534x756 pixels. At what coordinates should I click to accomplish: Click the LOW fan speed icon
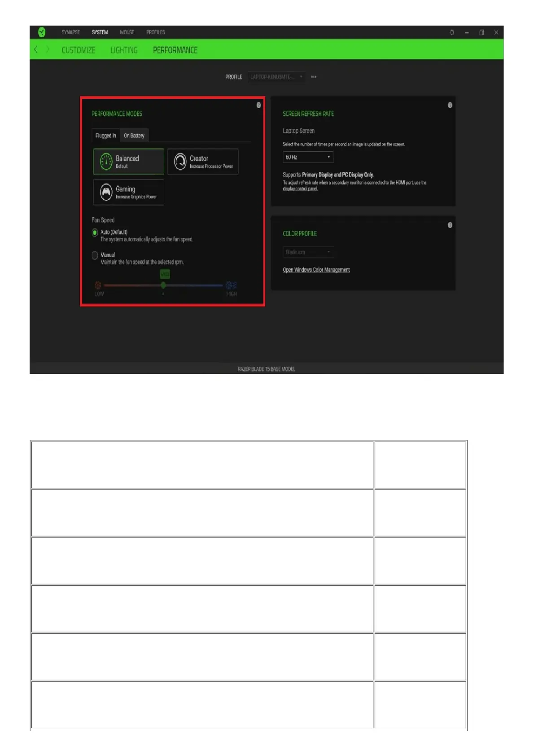pos(98,285)
